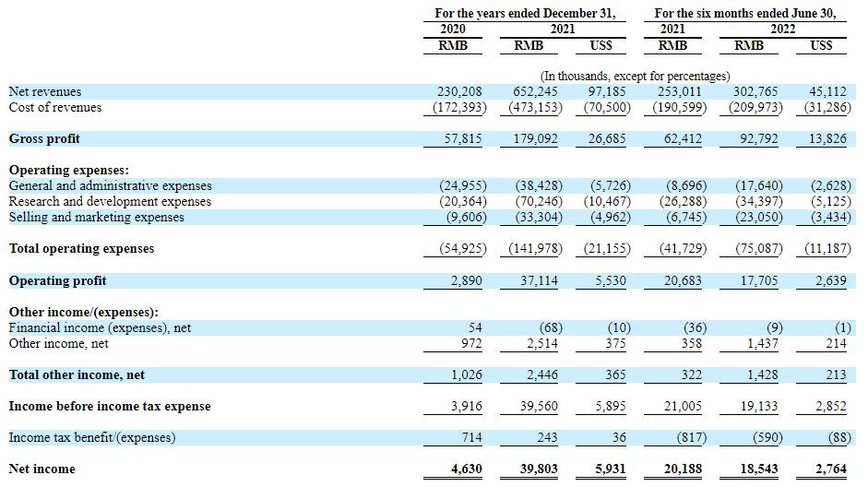This screenshot has height=487, width=868.
Task: Select the 652,245 net revenues figure
Action: (535, 92)
